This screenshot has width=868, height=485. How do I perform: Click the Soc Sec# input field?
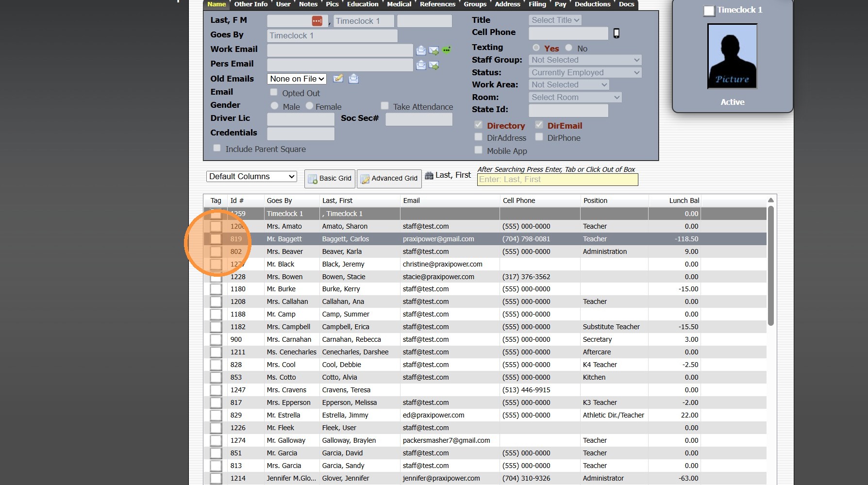(419, 119)
